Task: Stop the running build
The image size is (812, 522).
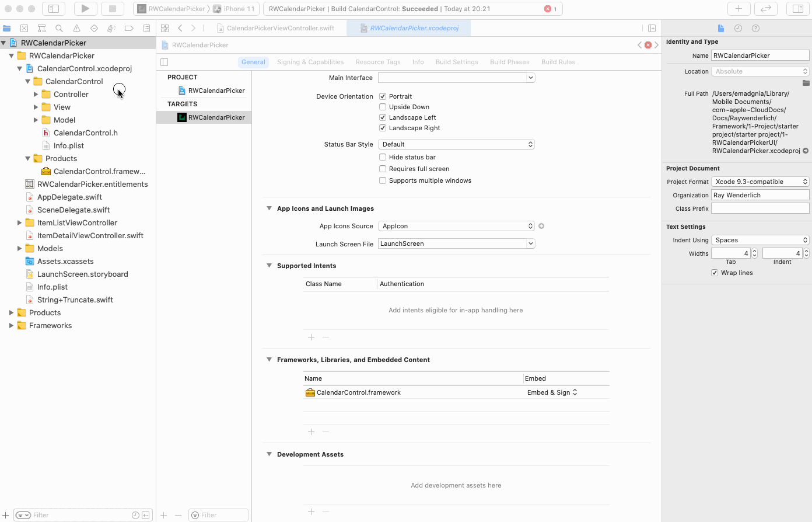Action: [113, 9]
